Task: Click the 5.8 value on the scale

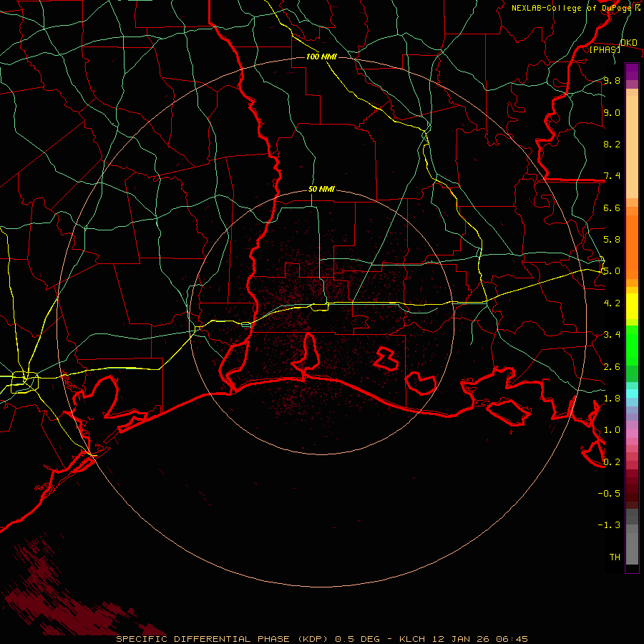Action: pos(612,240)
